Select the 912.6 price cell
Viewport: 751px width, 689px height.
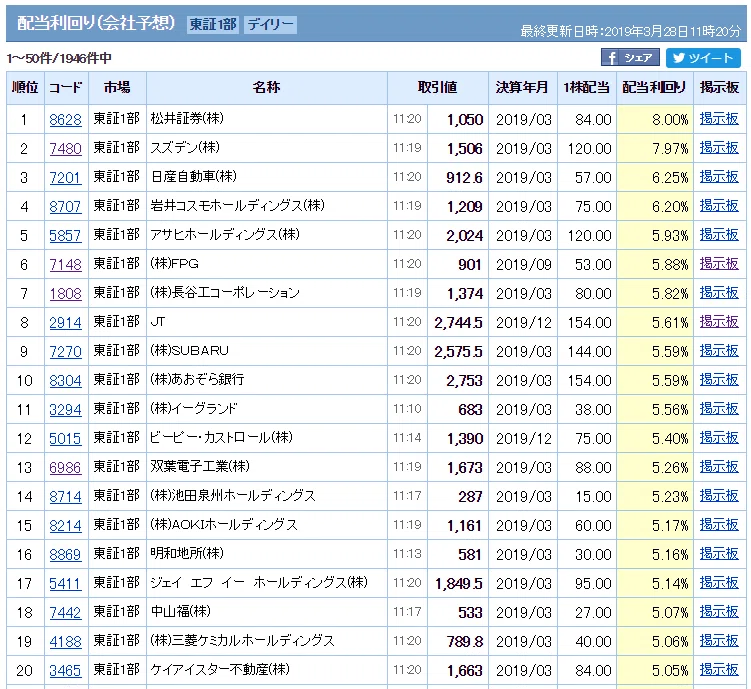coord(458,178)
